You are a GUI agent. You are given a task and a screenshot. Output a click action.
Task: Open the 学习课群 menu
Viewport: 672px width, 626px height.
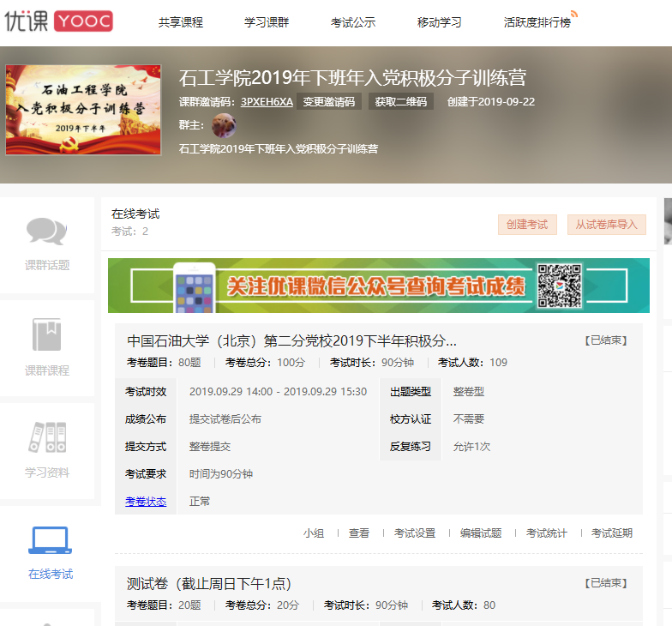point(267,22)
